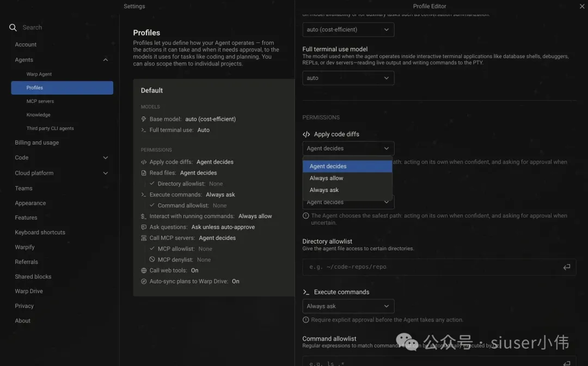Open Billing and usage settings
588x366 pixels.
(37, 142)
